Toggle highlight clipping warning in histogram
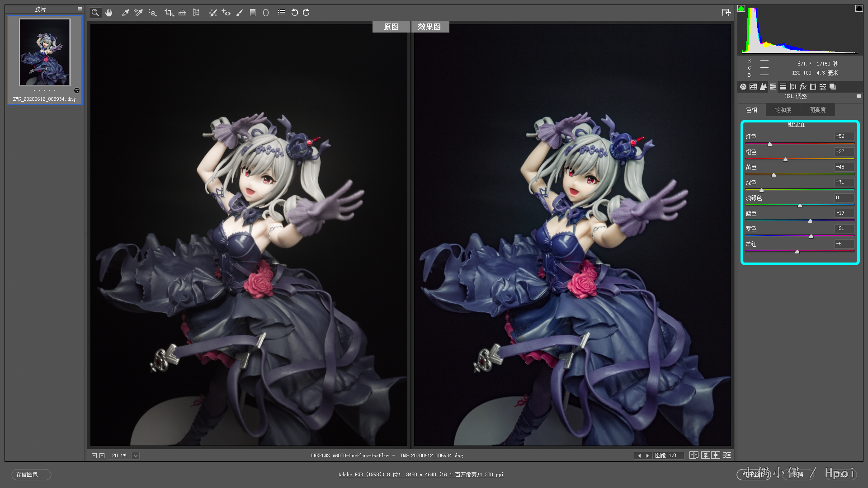868x488 pixels. 859,9
